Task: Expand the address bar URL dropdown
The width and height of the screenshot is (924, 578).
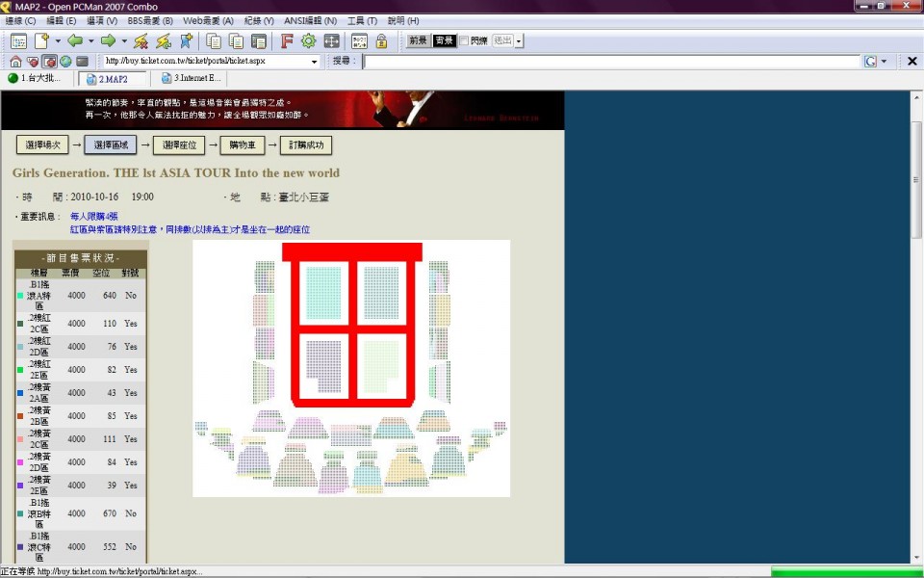Action: point(314,62)
